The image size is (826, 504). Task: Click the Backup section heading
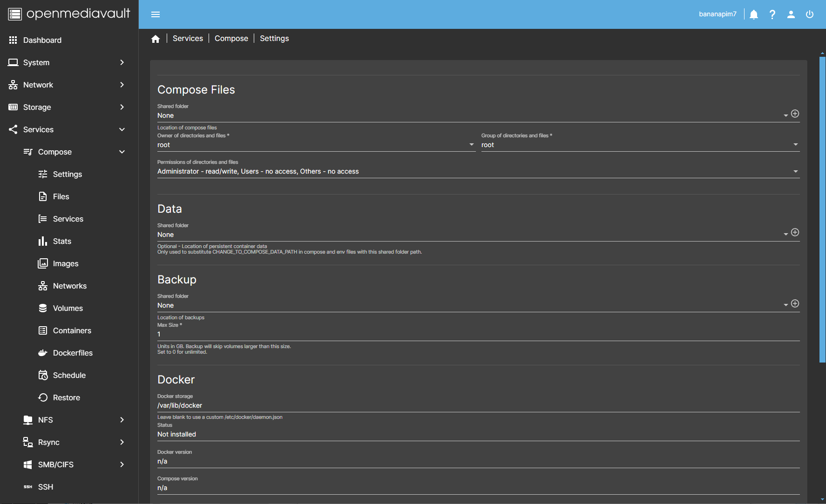click(x=177, y=280)
